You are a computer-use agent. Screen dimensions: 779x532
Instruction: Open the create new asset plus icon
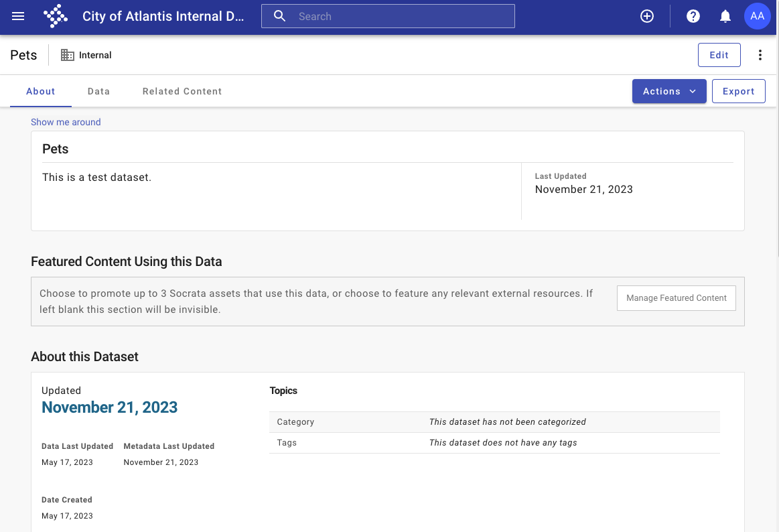647,16
